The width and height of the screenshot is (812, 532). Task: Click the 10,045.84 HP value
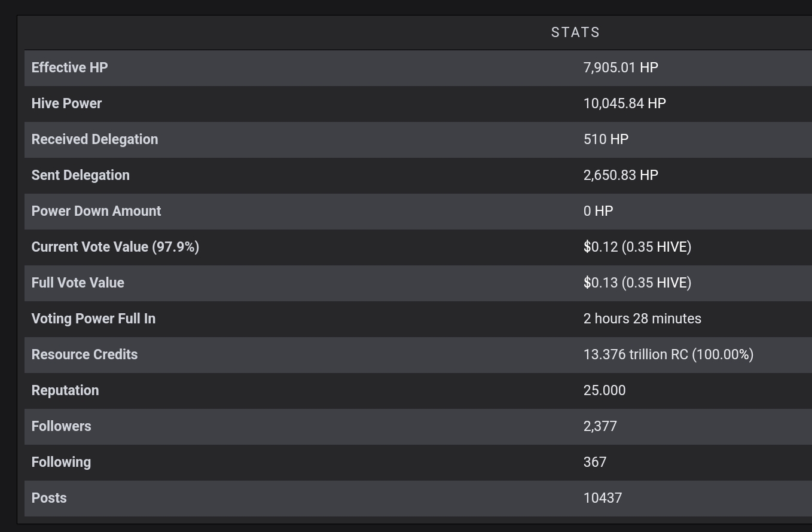pos(624,103)
